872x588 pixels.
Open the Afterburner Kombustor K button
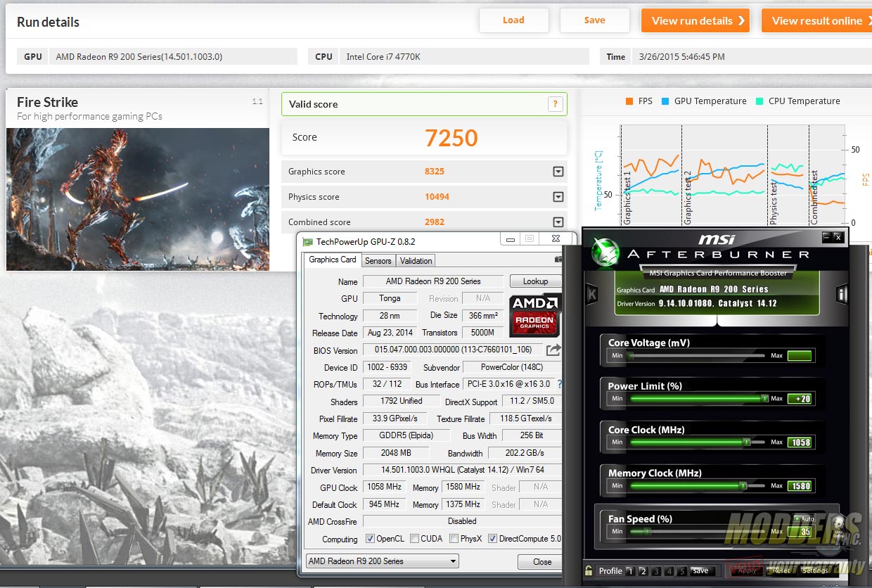click(592, 293)
